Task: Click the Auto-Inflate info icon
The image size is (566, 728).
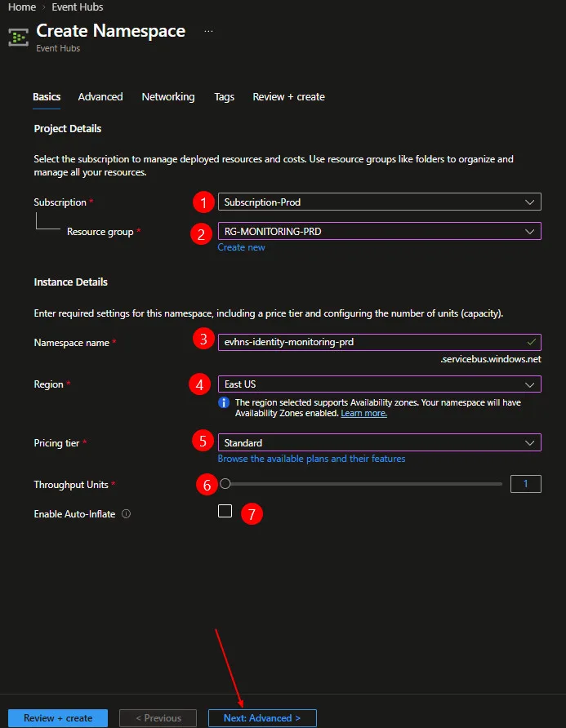Action: [x=126, y=513]
